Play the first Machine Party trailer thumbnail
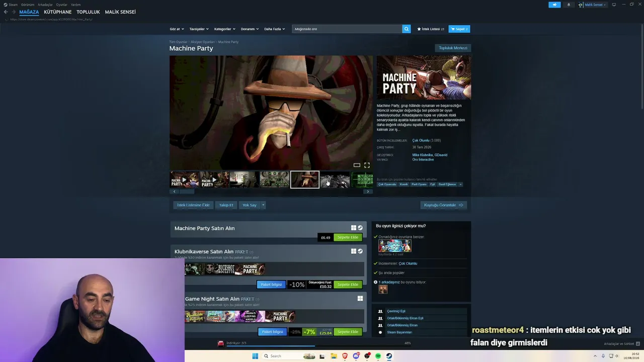Viewport: 644px width, 362px height. point(184,179)
